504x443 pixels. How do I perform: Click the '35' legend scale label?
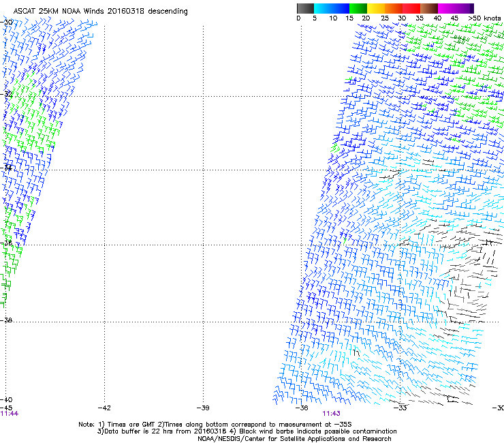click(x=420, y=18)
